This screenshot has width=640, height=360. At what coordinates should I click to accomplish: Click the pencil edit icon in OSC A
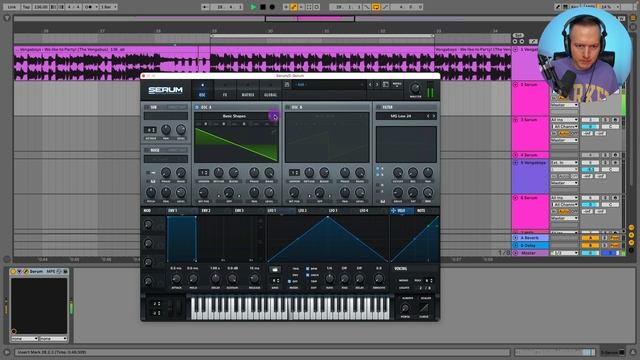tap(274, 131)
